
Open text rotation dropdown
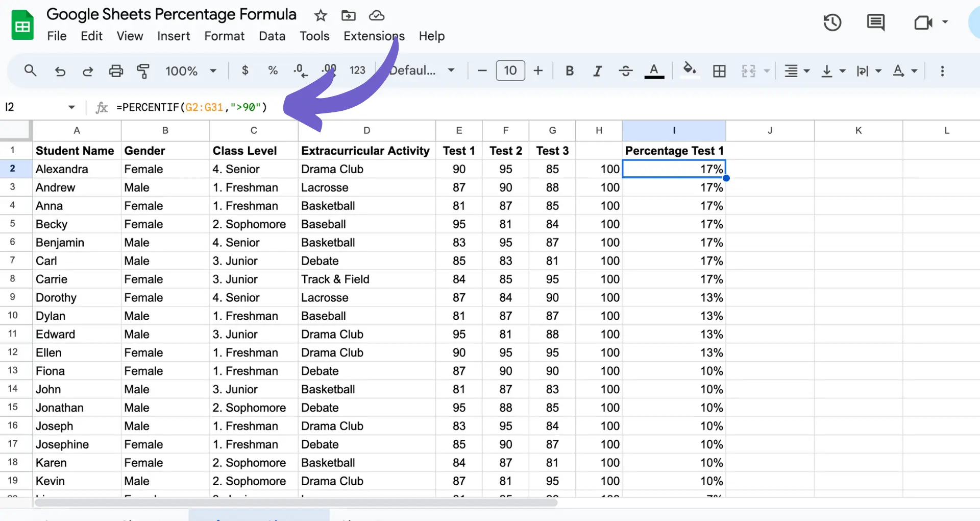point(905,71)
